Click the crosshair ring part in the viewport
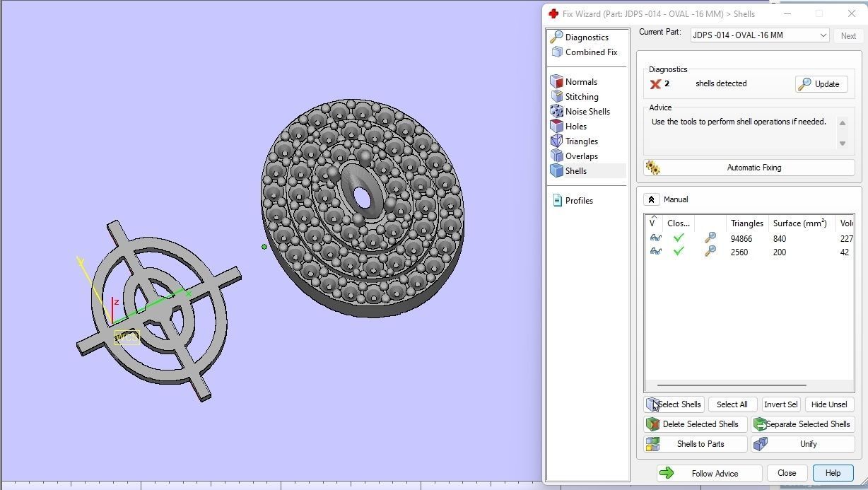Image resolution: width=868 pixels, height=490 pixels. (159, 311)
